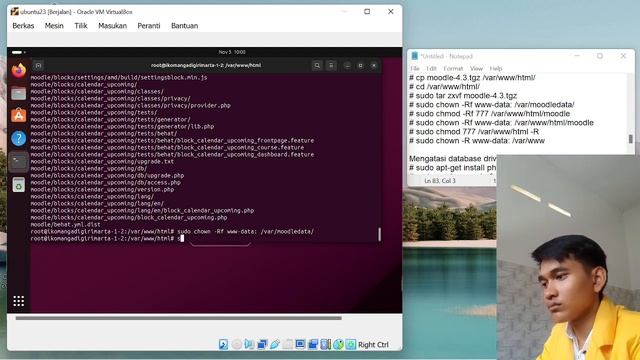Open the Edit menu in Notepad
The image size is (640, 360).
point(431,69)
